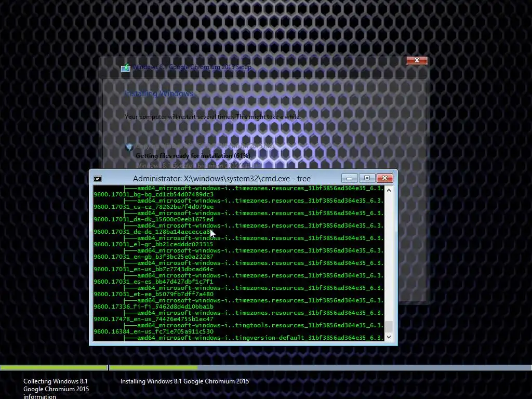Click the console line '9600.17031_et-ee_b5079fb7dff7a480'

pyautogui.click(x=153, y=294)
